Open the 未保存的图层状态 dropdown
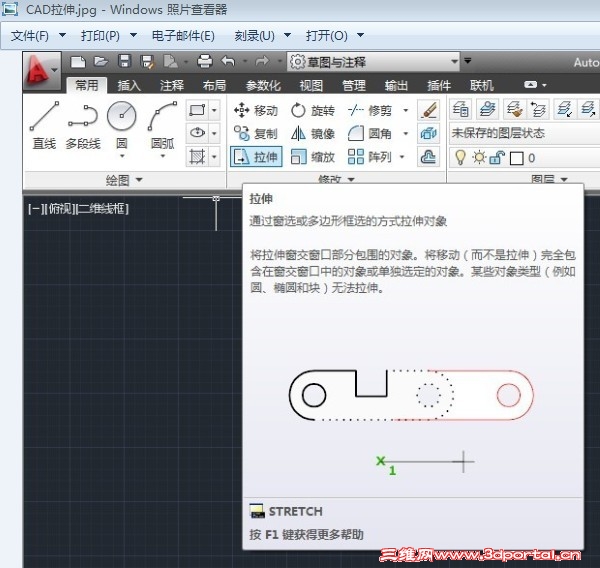Screen dimensions: 600x568 (524, 134)
